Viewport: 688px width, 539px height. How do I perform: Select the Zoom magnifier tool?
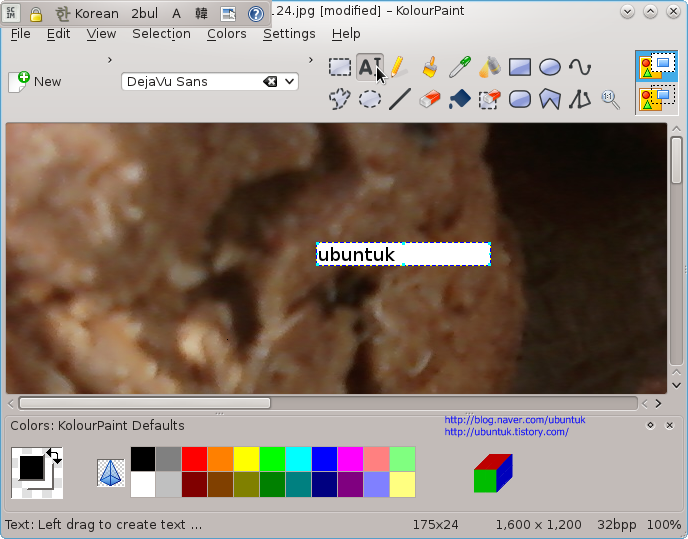pyautogui.click(x=610, y=99)
